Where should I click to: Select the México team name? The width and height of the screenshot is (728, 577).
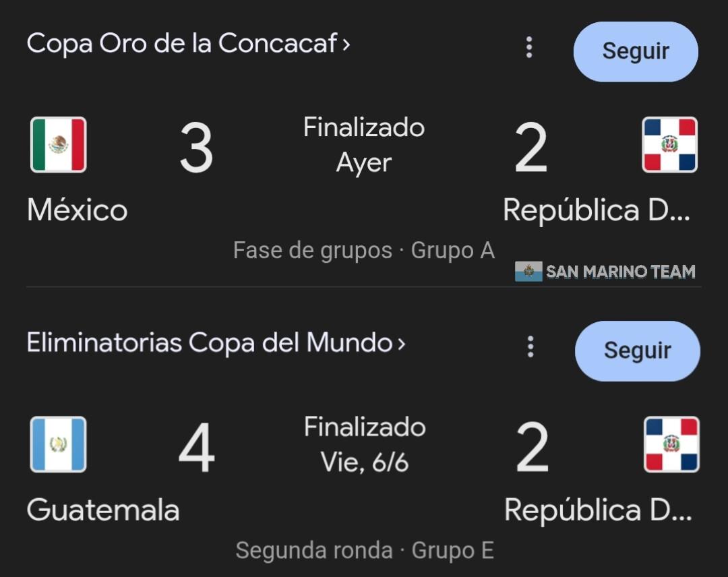[78, 210]
